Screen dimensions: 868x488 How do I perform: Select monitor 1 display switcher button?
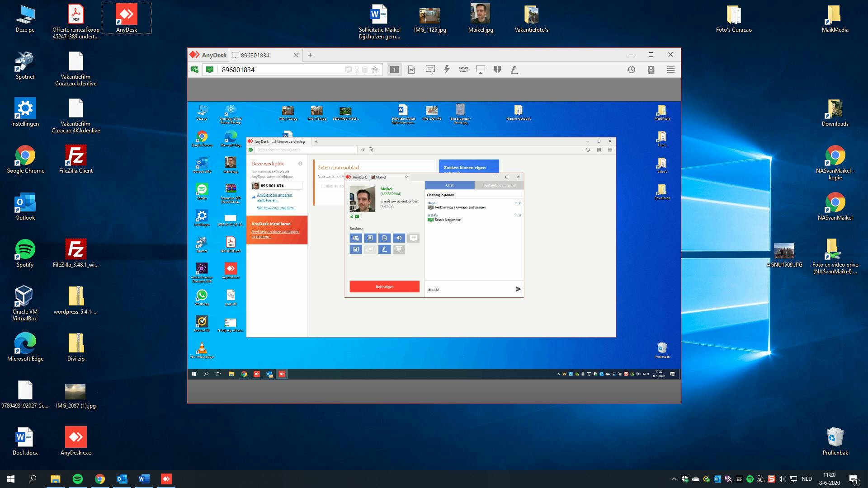395,70
